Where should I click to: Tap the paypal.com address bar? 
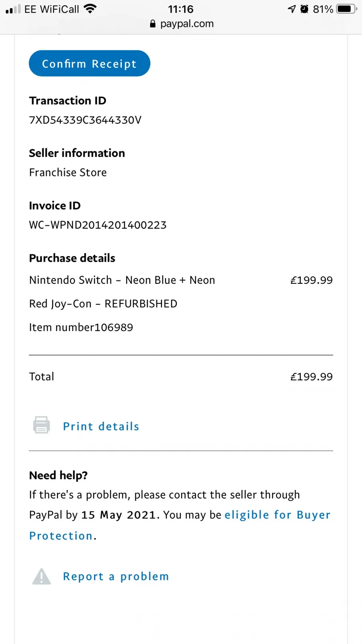(181, 24)
